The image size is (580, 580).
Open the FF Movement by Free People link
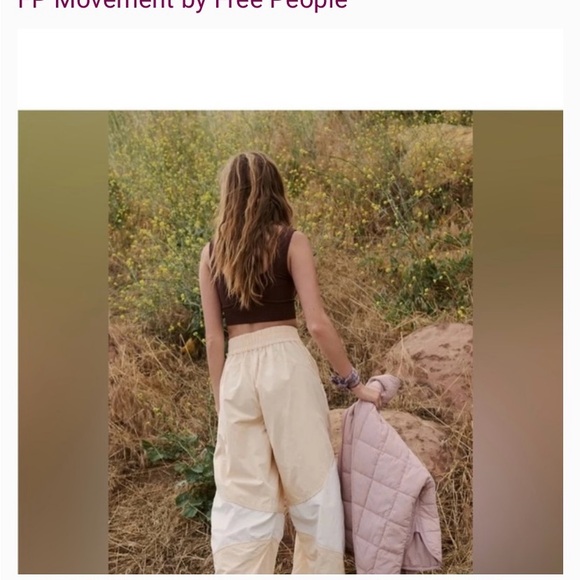[182, 4]
